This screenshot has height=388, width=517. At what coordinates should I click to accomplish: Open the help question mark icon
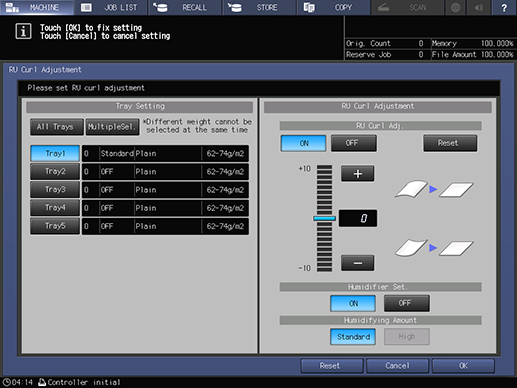[x=504, y=7]
